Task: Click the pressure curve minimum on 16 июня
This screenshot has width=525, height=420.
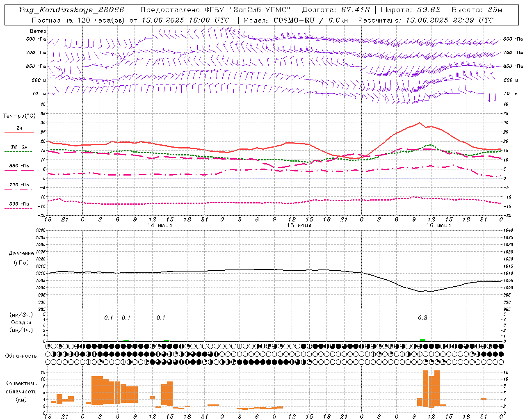Action: [420, 291]
